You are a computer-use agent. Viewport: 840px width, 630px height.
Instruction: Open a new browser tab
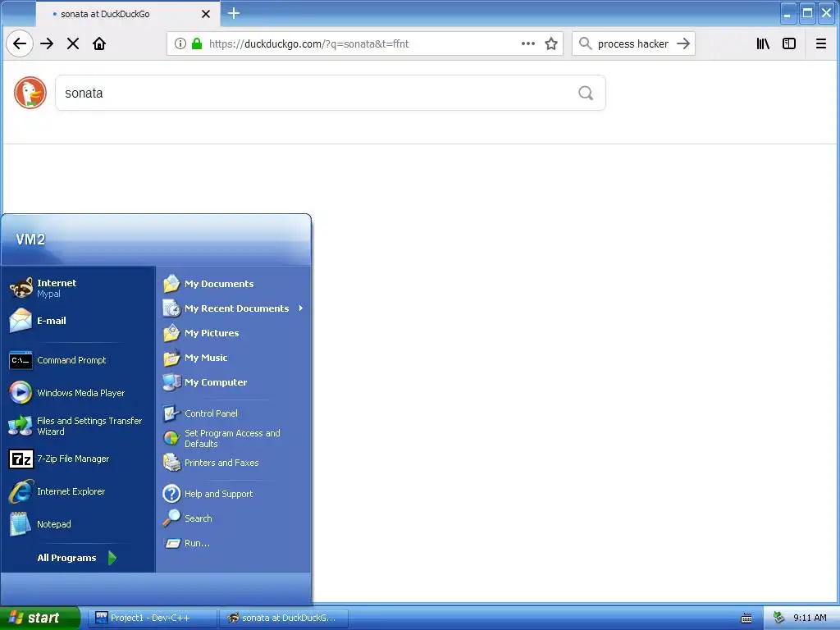coord(234,13)
